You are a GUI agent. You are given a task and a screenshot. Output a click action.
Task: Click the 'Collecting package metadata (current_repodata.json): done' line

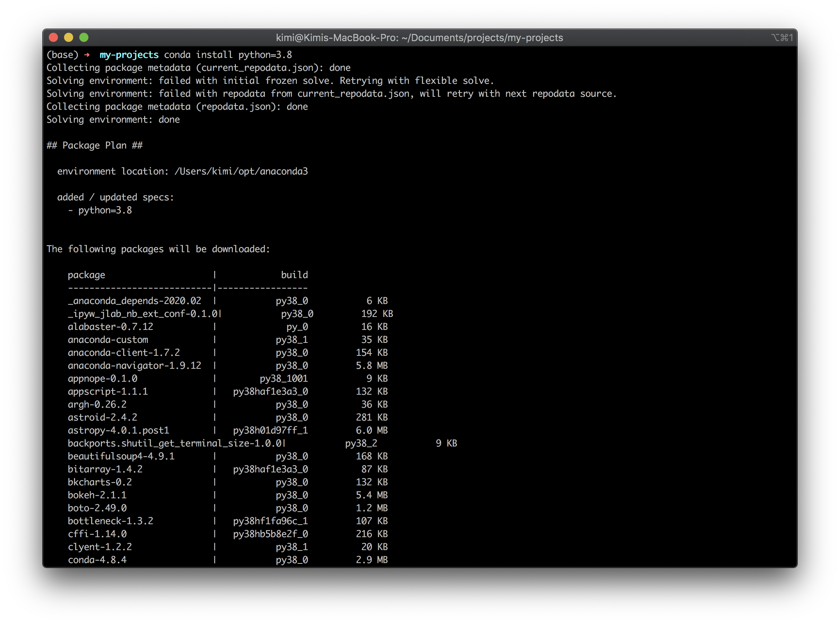tap(199, 68)
